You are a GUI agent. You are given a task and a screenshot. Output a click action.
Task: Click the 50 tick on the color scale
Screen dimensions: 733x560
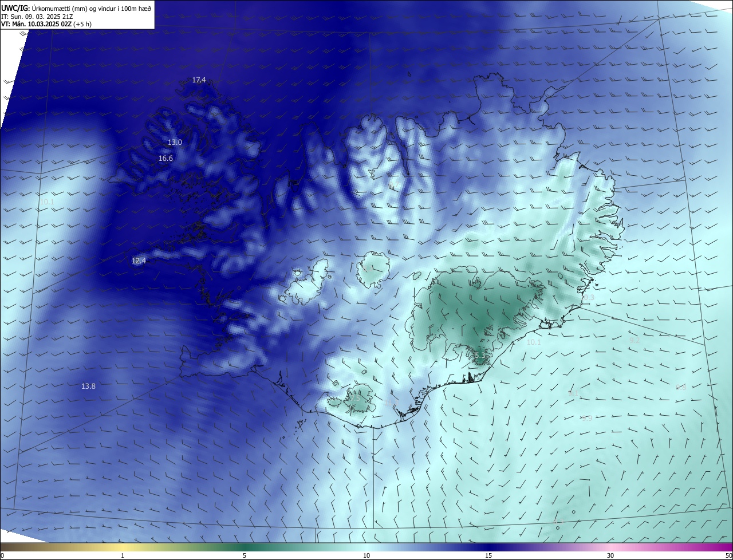[728, 555]
